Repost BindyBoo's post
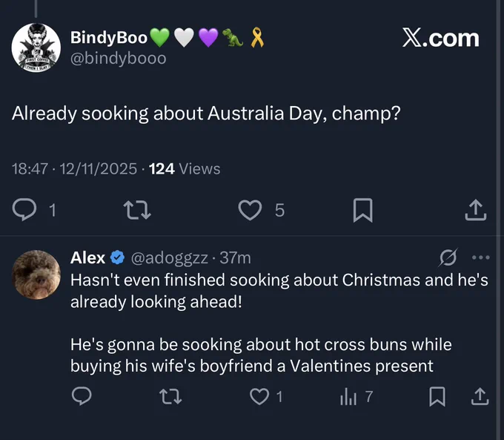 tap(137, 210)
